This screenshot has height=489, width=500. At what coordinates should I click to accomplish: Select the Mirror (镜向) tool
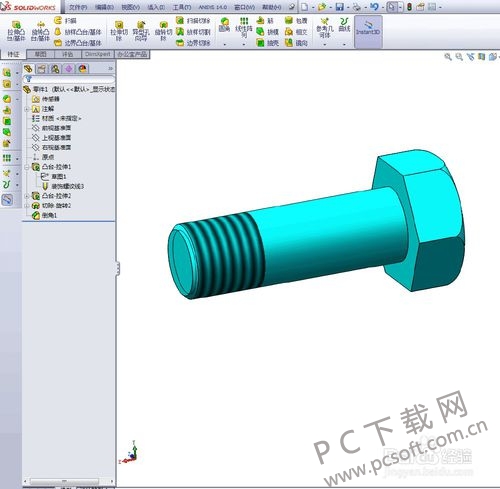(296, 43)
